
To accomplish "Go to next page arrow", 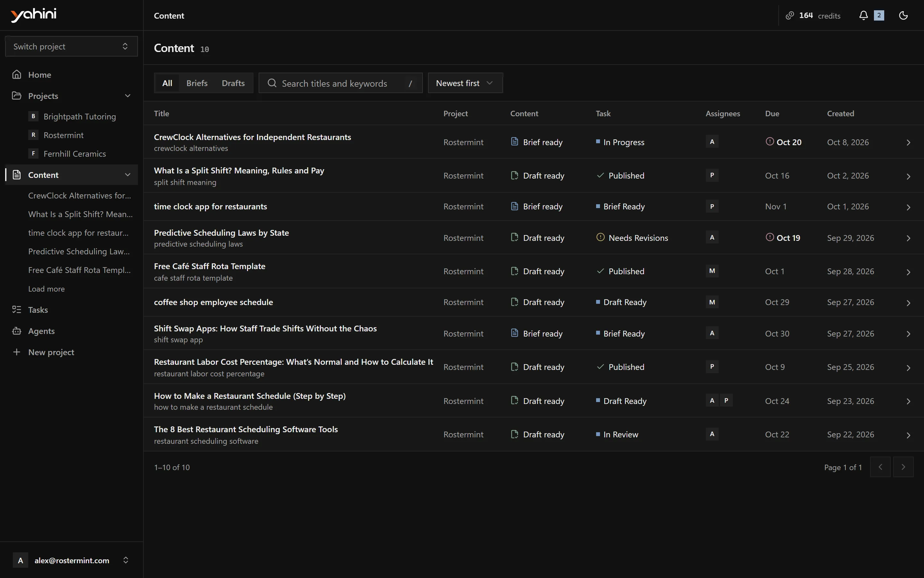I will (903, 467).
